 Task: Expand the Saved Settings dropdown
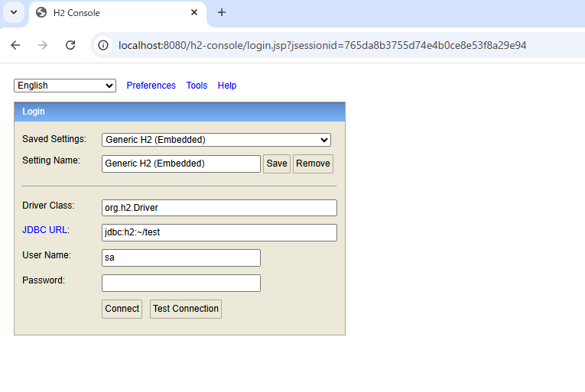tap(216, 140)
